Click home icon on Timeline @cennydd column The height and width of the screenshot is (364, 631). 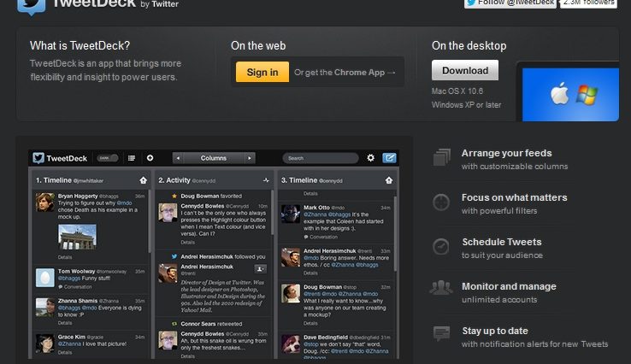[389, 180]
